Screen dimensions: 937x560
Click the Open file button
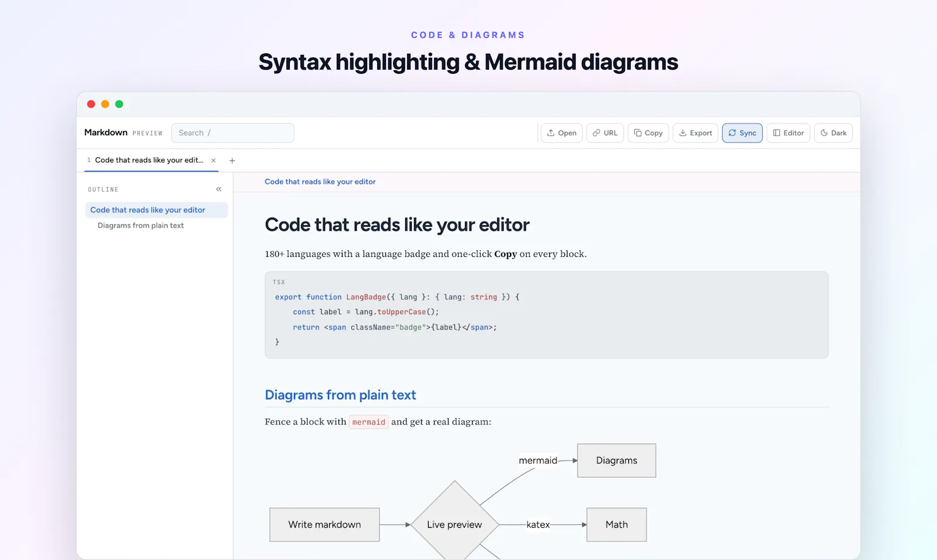click(562, 133)
